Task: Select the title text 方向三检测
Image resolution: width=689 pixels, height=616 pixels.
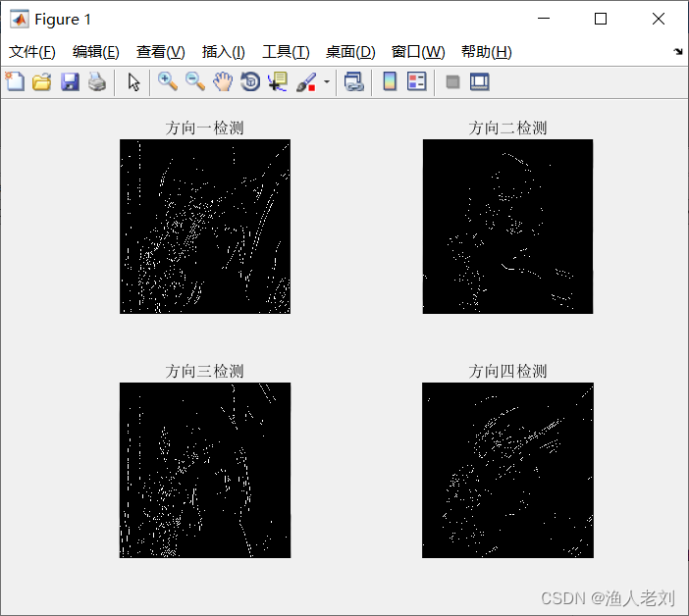Action: click(204, 372)
